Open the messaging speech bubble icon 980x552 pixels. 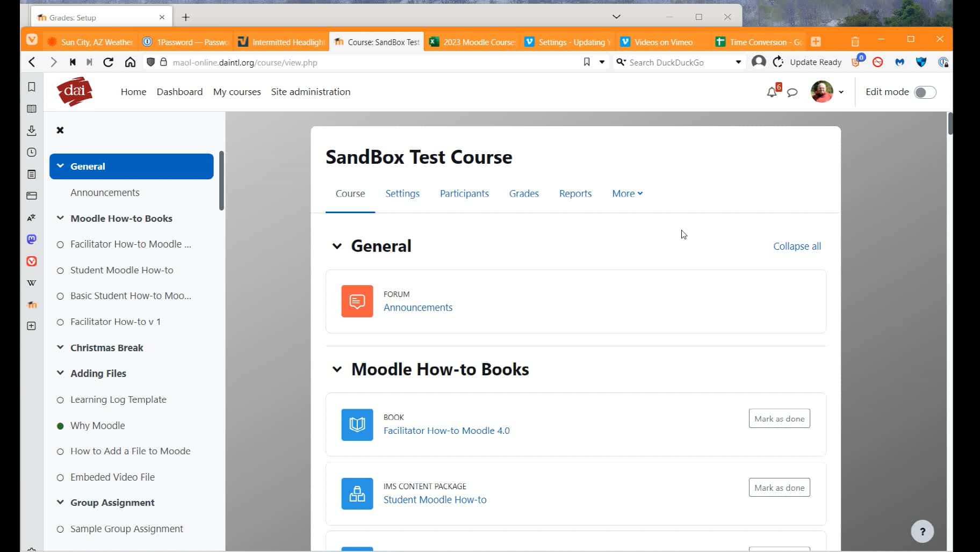[x=792, y=92]
